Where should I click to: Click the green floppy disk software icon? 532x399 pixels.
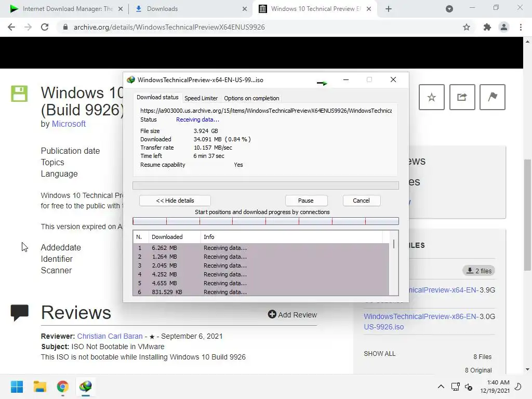pyautogui.click(x=19, y=94)
